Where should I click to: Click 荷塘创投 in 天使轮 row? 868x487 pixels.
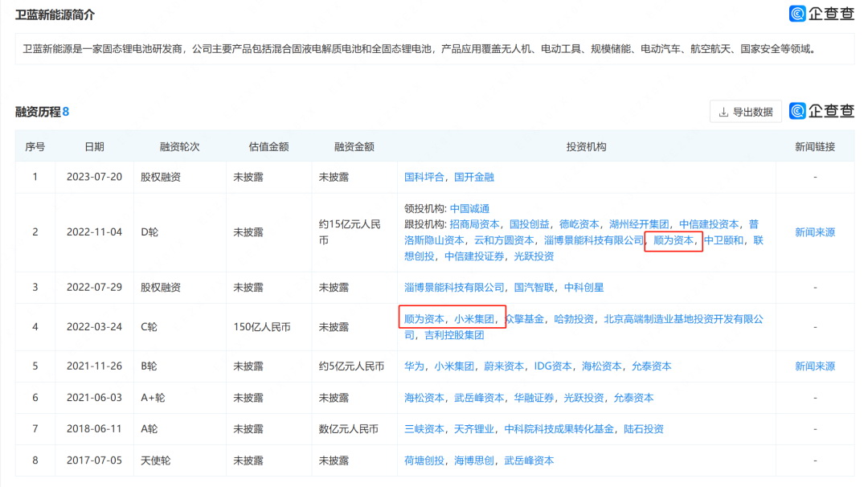[424, 460]
